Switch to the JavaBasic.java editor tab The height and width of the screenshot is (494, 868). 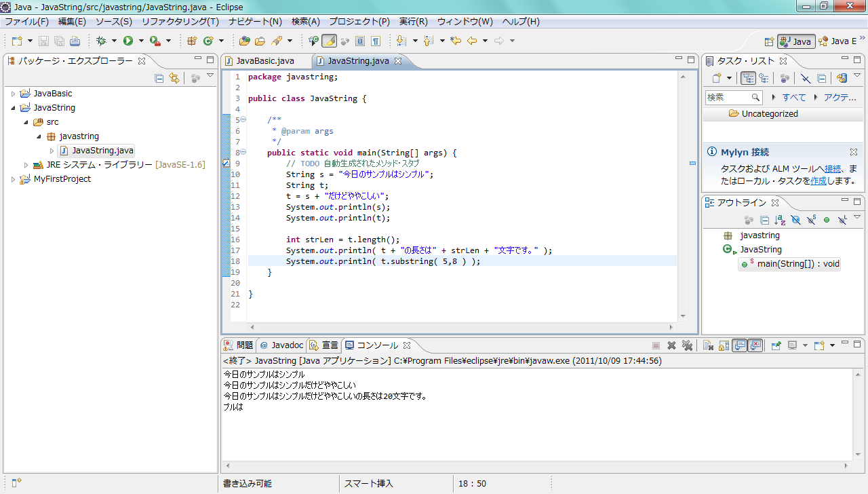[x=264, y=61]
